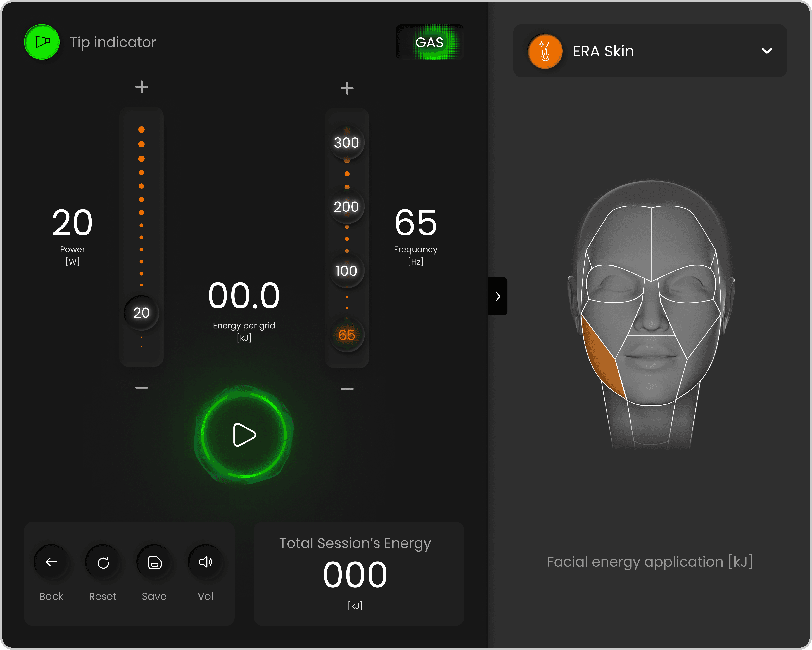The width and height of the screenshot is (812, 650).
Task: Expand the ERA Skin dropdown chevron
Action: (x=767, y=51)
